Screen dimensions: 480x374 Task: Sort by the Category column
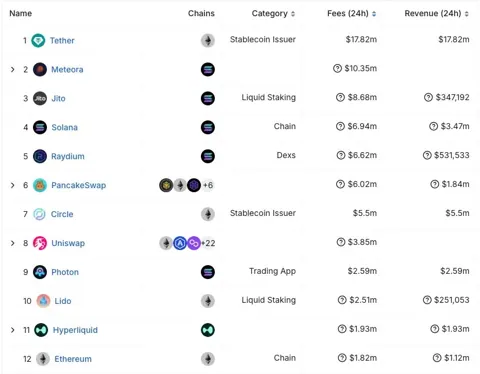(x=273, y=13)
